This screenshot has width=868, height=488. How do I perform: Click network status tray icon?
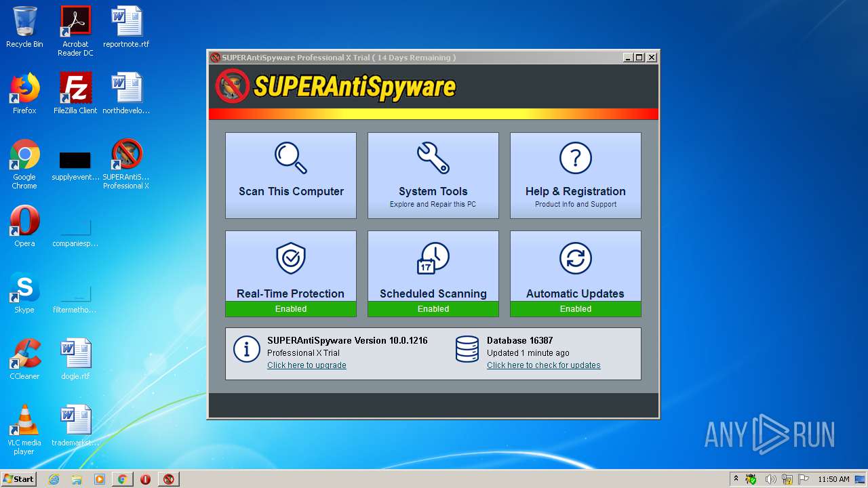[787, 479]
